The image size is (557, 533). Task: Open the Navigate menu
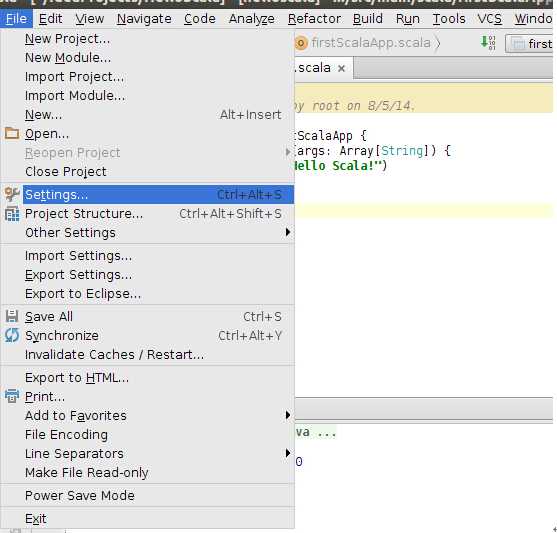(x=144, y=18)
